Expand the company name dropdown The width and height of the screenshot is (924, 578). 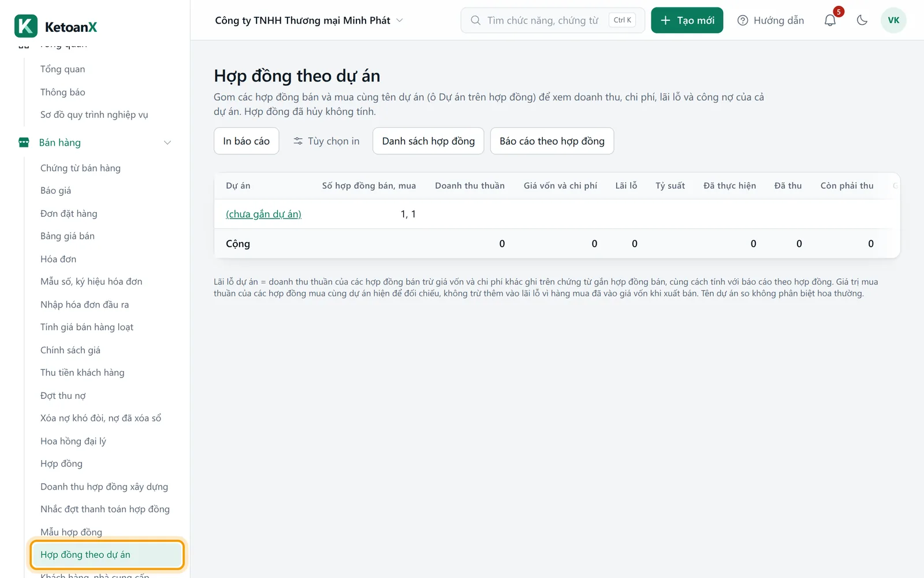click(309, 20)
